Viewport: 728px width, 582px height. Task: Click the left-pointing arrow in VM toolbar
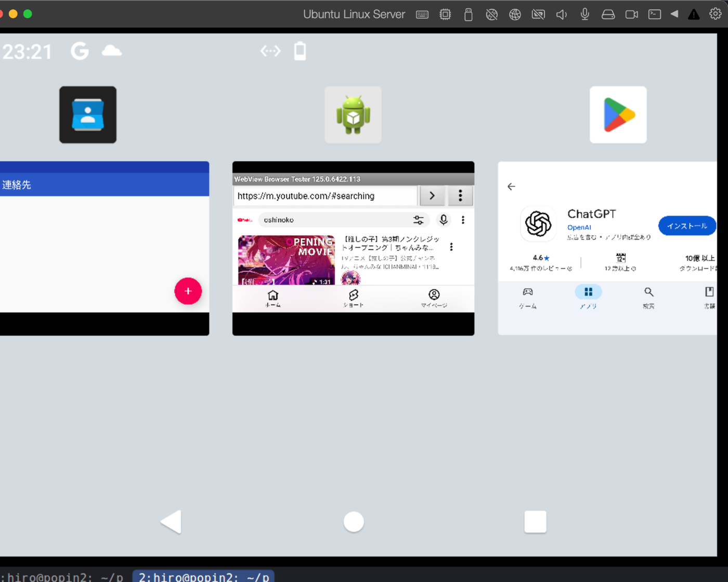(674, 14)
